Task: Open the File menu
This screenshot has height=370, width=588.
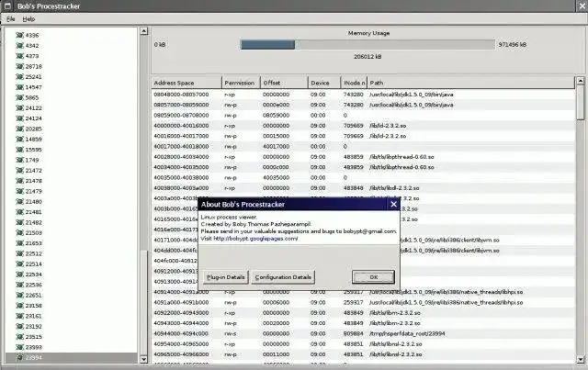Action: (10, 19)
